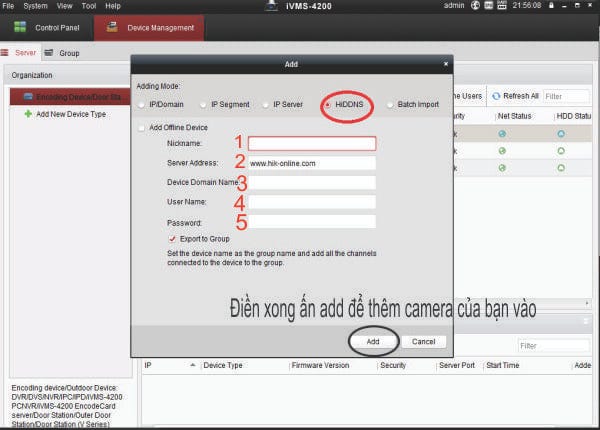
Task: Click the Password field
Action: [x=312, y=222]
